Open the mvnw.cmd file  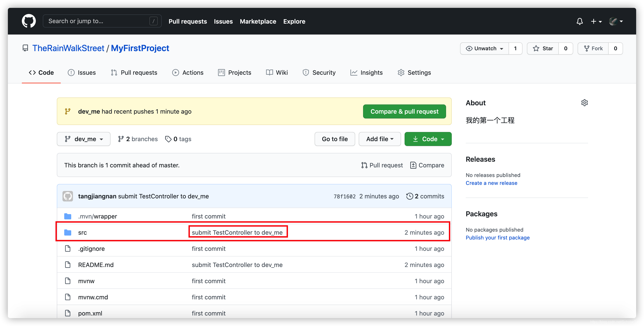pyautogui.click(x=93, y=297)
